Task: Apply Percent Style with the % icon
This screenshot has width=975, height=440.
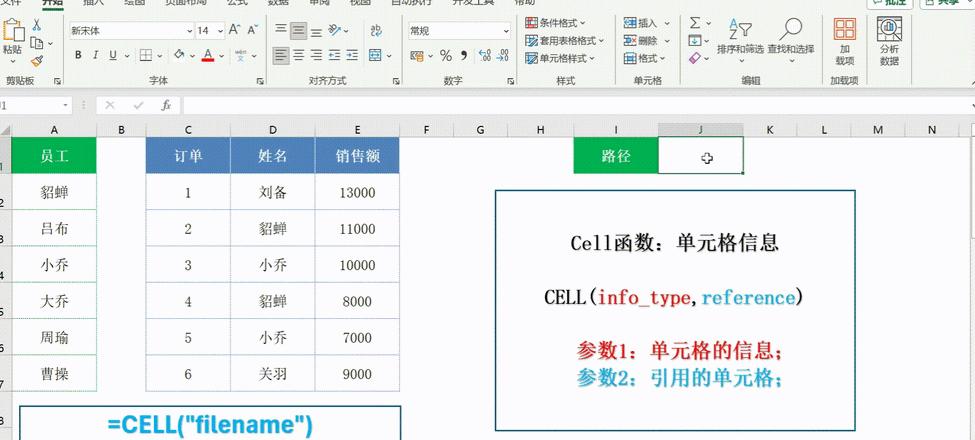Action: pos(446,55)
